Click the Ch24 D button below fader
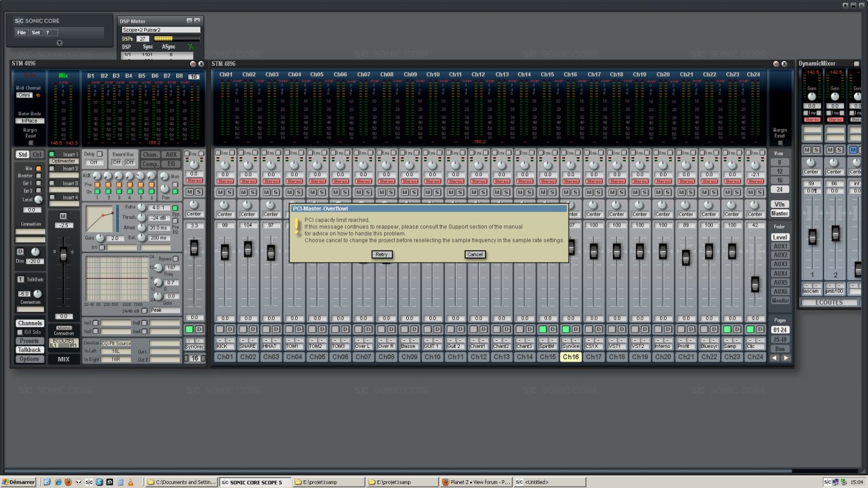Image resolution: width=868 pixels, height=488 pixels. 759,329
